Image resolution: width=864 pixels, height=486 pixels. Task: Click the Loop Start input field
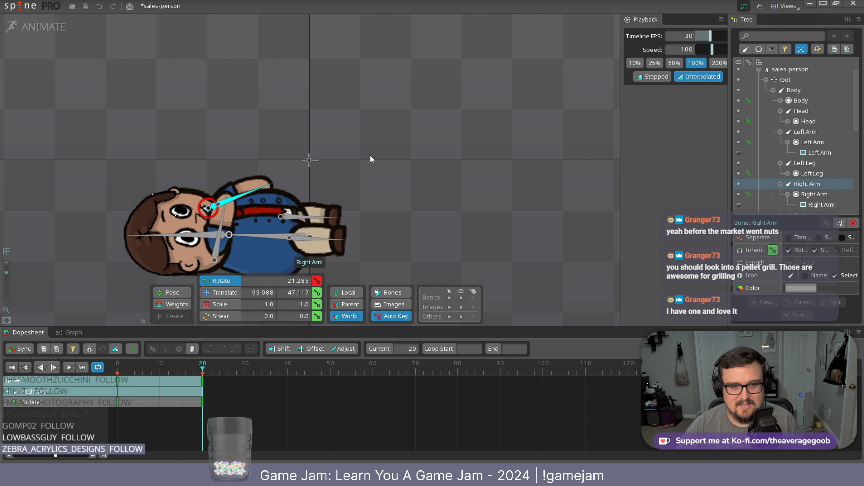(469, 349)
